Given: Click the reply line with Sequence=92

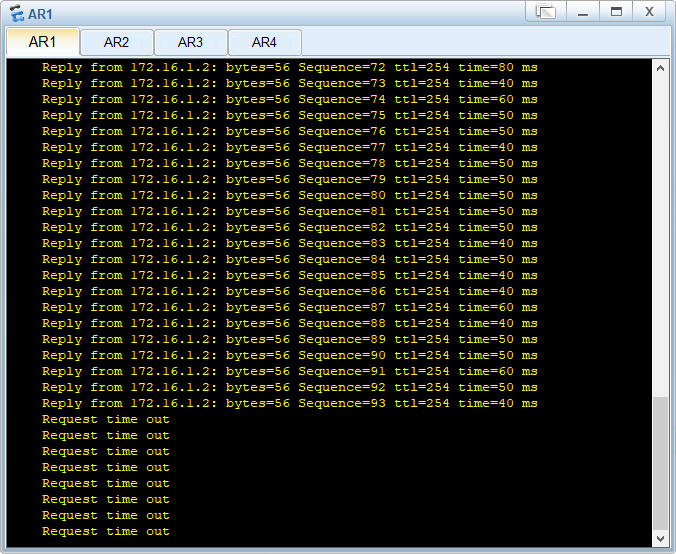Looking at the screenshot, I should 290,387.
